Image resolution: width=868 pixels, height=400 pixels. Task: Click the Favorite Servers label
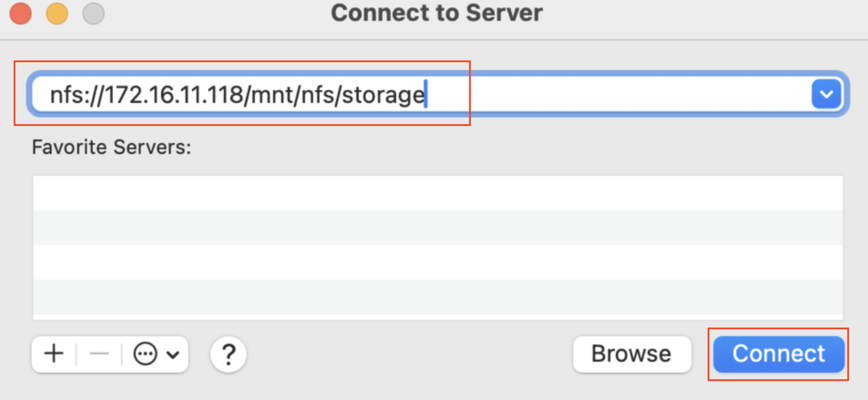coord(112,147)
